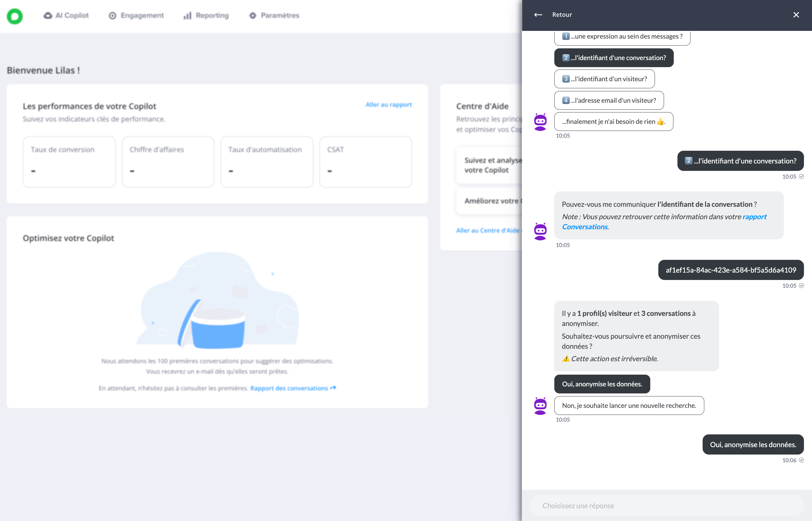Click the CSAT card
The width and height of the screenshot is (812, 521).
click(x=365, y=162)
